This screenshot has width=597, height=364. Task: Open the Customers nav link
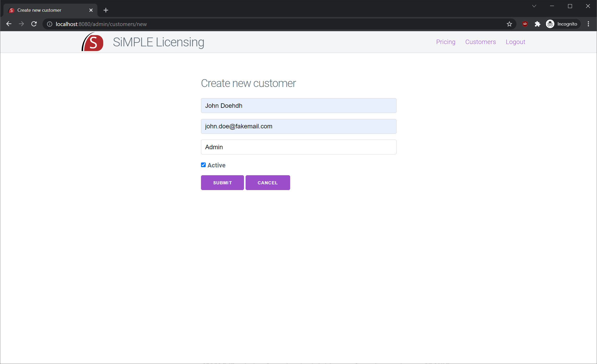pyautogui.click(x=480, y=42)
